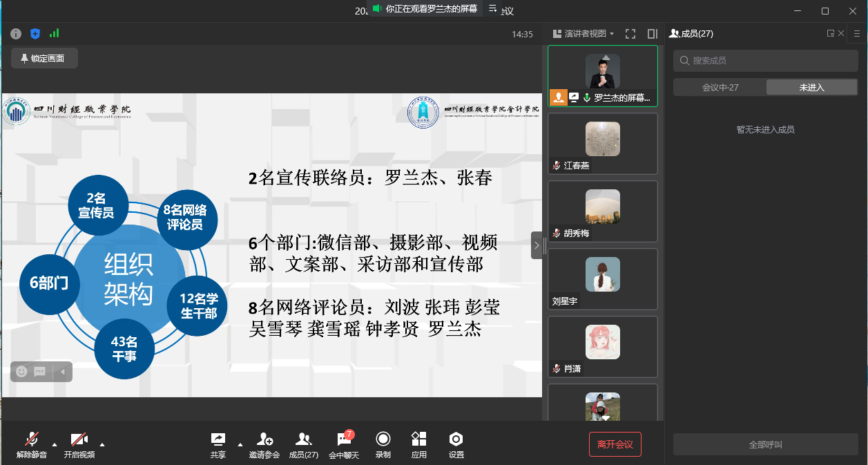Click the 全部呼叫 button

766,444
